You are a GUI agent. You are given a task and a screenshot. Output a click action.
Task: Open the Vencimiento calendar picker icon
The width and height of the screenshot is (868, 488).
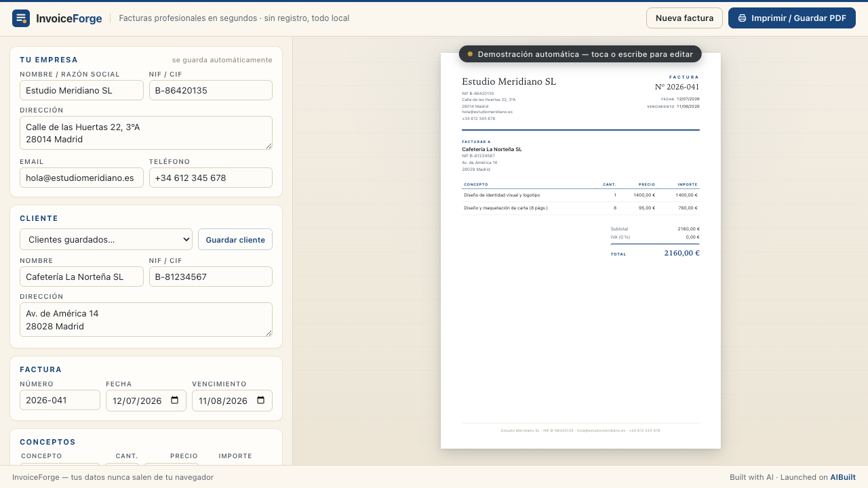pyautogui.click(x=260, y=401)
